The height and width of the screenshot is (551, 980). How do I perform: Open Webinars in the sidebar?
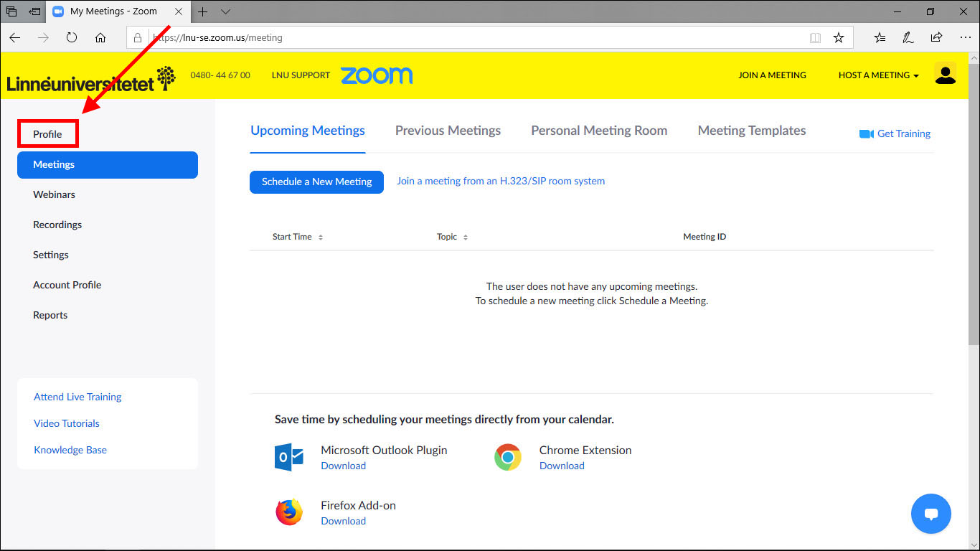[x=54, y=194]
